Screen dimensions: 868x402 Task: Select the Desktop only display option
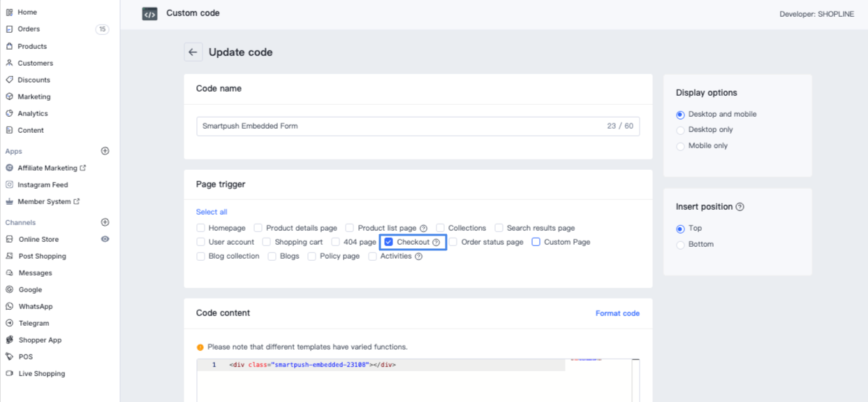[x=681, y=130]
